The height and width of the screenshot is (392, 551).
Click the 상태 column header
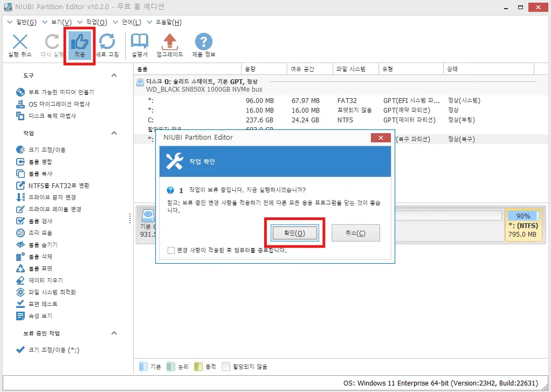click(489, 69)
